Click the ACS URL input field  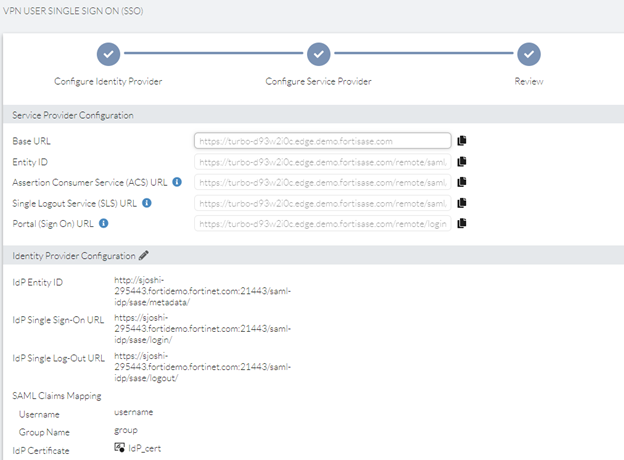click(323, 183)
